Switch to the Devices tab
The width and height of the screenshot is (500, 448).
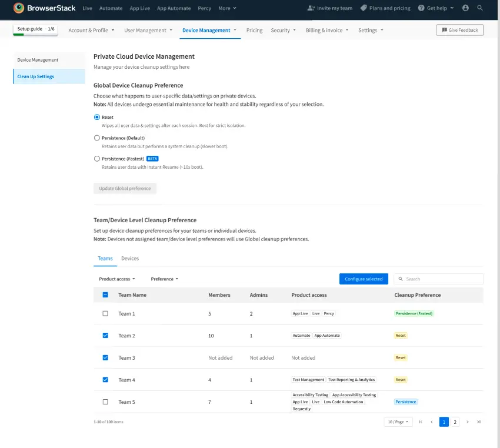(x=130, y=258)
